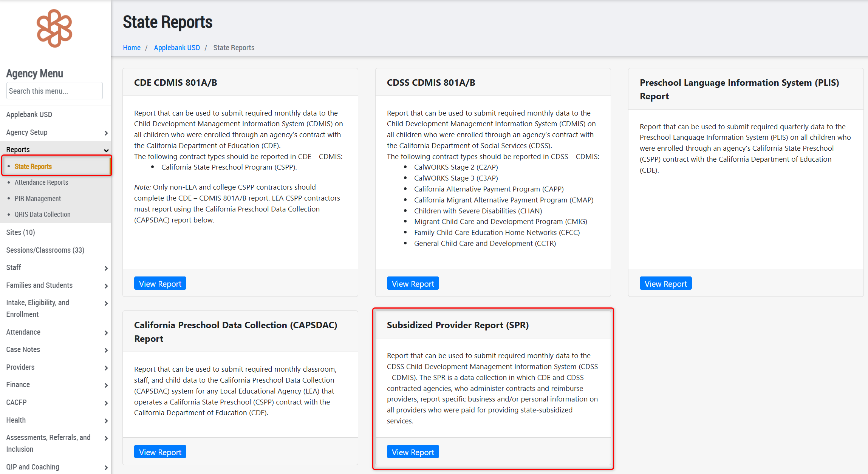View Report for CDSS CDMIS 801A/B
The width and height of the screenshot is (868, 474).
(x=413, y=284)
